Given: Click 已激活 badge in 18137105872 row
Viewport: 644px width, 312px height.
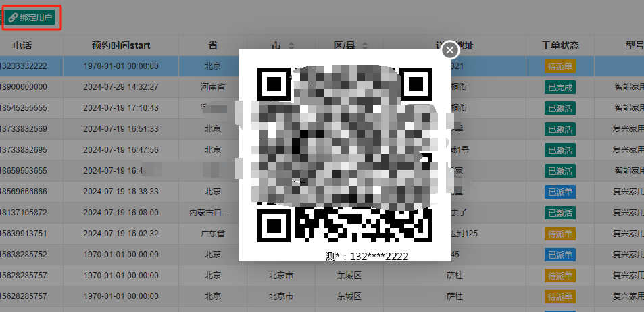Looking at the screenshot, I should pos(560,213).
